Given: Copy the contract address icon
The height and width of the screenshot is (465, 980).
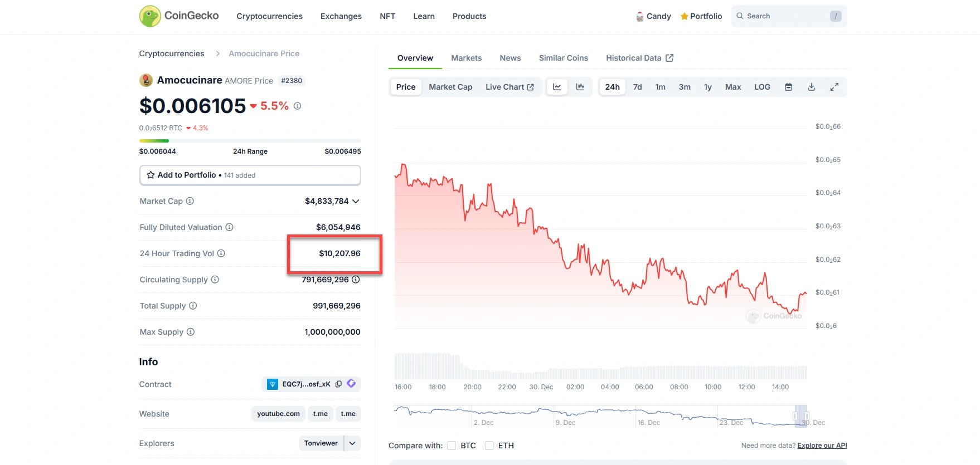Looking at the screenshot, I should (x=338, y=384).
